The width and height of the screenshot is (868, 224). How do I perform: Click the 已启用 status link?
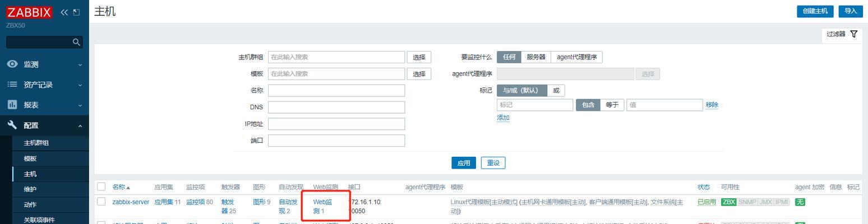pyautogui.click(x=707, y=202)
